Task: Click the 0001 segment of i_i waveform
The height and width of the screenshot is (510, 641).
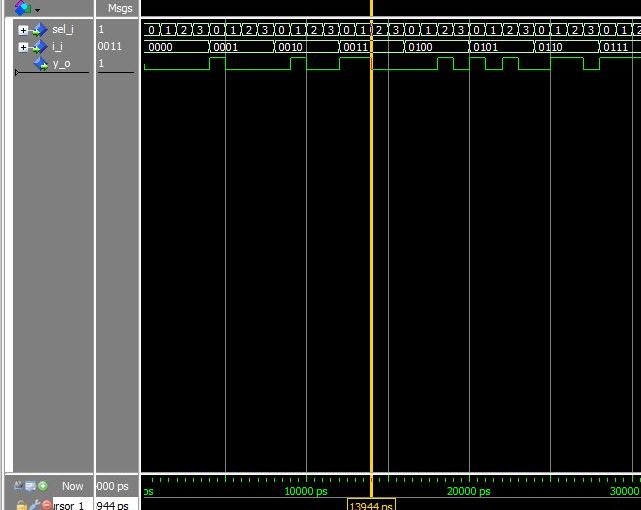Action: (242, 47)
